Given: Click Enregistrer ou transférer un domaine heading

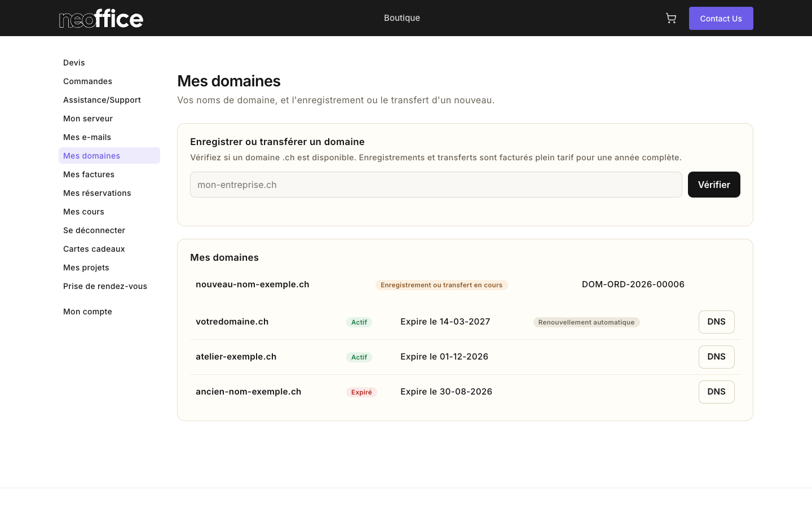Looking at the screenshot, I should click(x=277, y=142).
